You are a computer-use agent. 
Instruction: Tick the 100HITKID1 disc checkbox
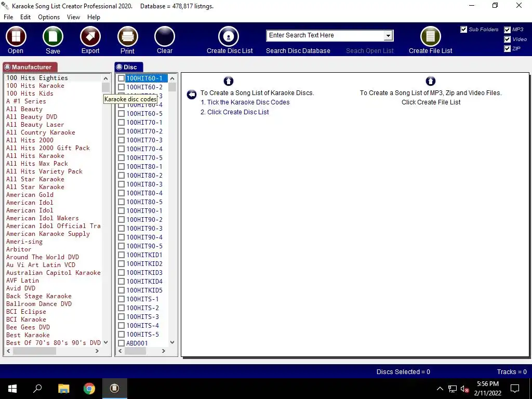click(x=121, y=255)
